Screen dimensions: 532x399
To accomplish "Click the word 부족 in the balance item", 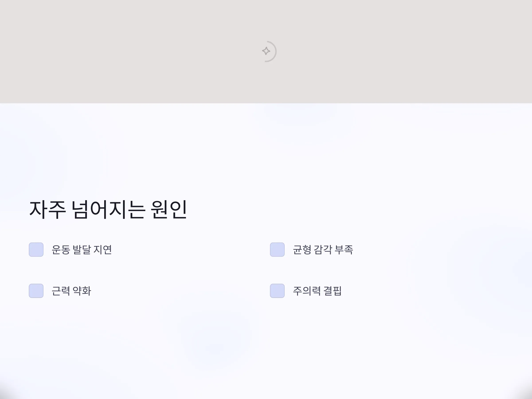I will coord(344,250).
